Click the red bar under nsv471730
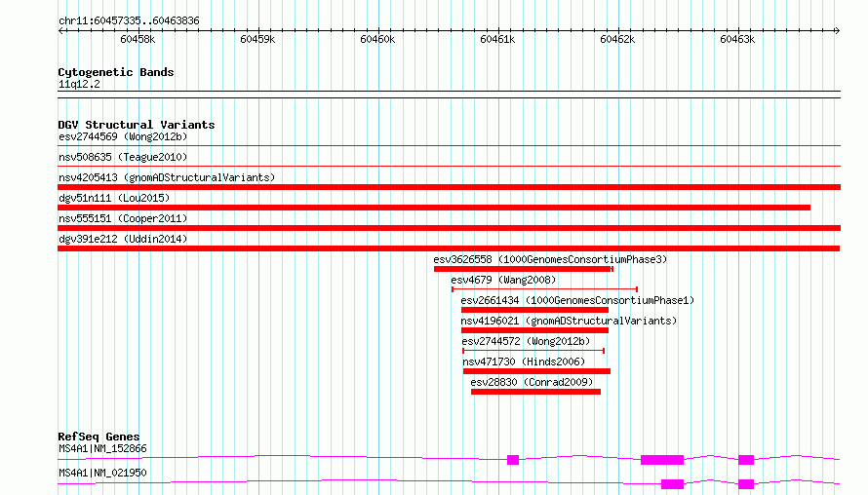This screenshot has height=495, width=868. pyautogui.click(x=537, y=371)
